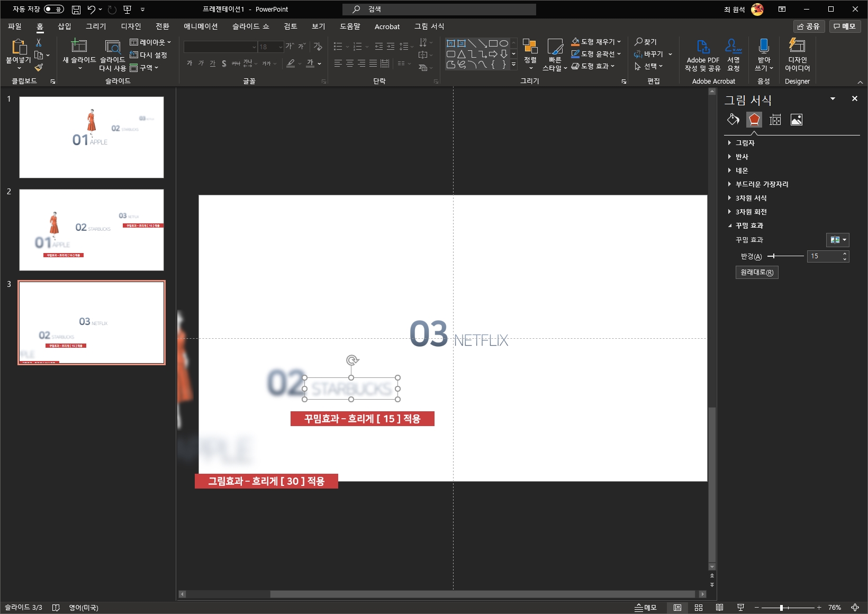Toggle bulleted list formatting
The height and width of the screenshot is (614, 868).
click(x=338, y=47)
